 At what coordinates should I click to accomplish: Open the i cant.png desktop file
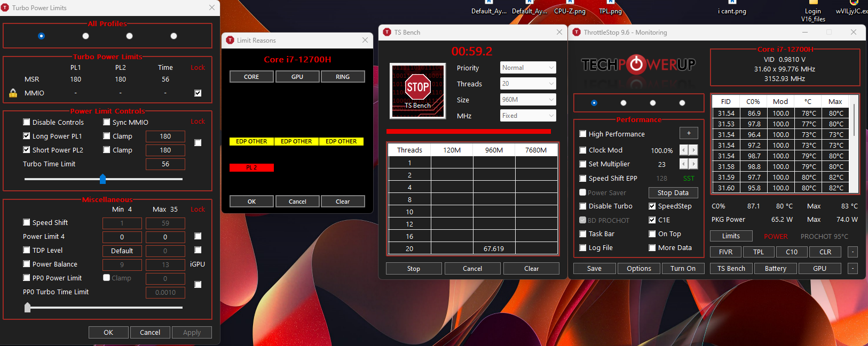[x=732, y=7]
